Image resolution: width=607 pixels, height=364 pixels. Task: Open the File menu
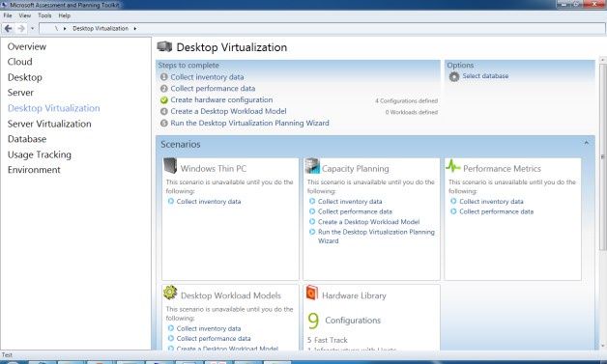[8, 15]
